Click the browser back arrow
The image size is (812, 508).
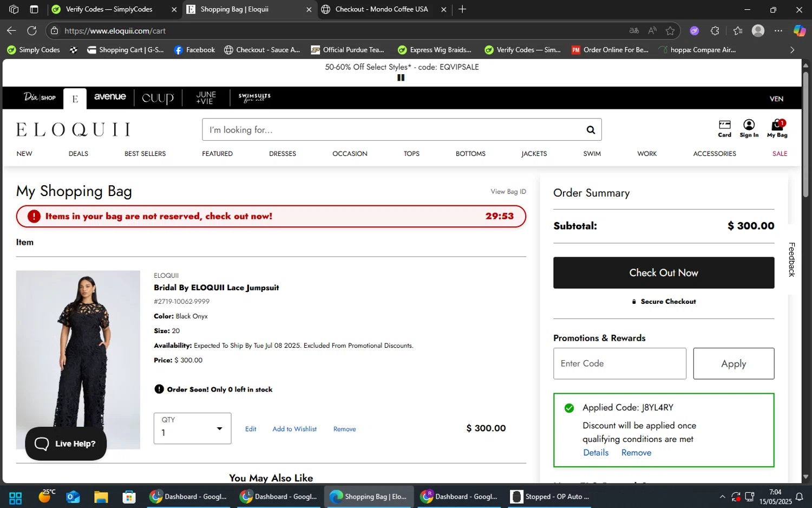click(x=11, y=31)
